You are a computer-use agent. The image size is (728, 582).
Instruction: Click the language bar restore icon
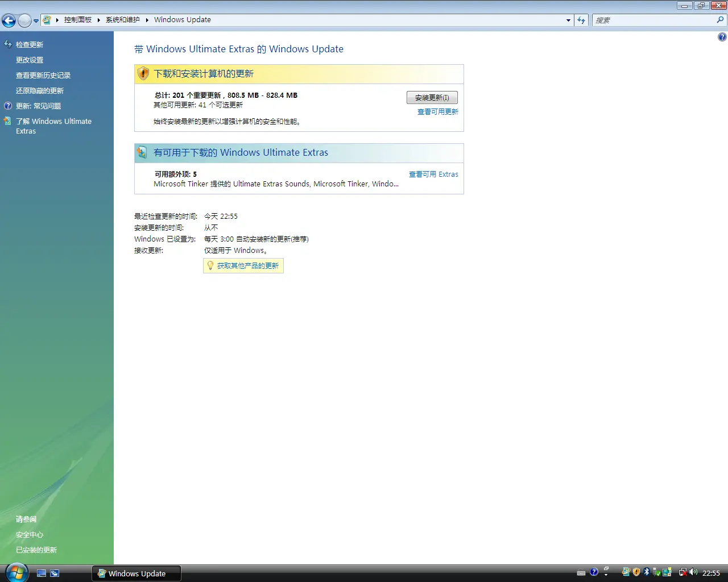[x=606, y=568]
